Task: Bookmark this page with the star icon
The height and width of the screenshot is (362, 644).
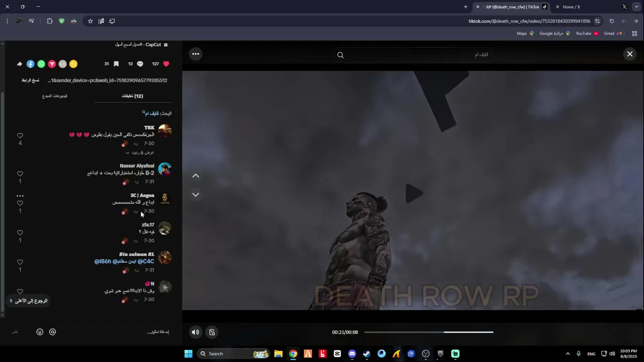Action: 91,21
